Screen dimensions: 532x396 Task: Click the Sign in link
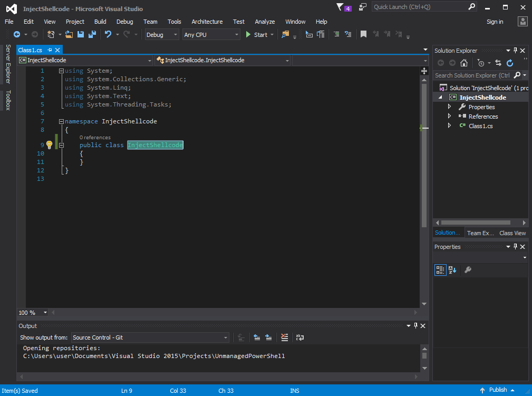[x=495, y=22]
